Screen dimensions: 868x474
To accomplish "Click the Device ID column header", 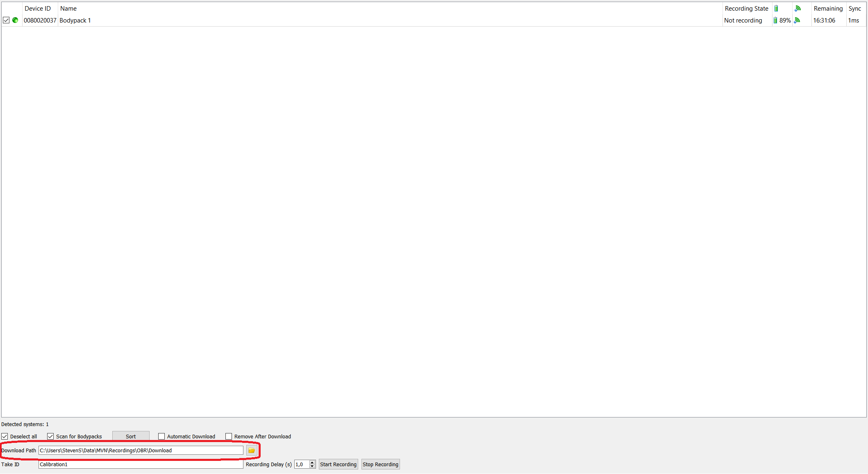I will coord(38,9).
